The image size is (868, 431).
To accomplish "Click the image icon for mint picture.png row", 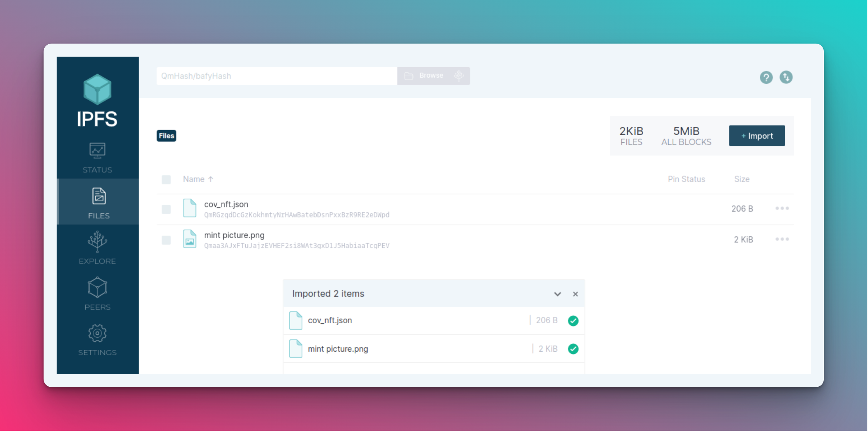I will [x=190, y=239].
